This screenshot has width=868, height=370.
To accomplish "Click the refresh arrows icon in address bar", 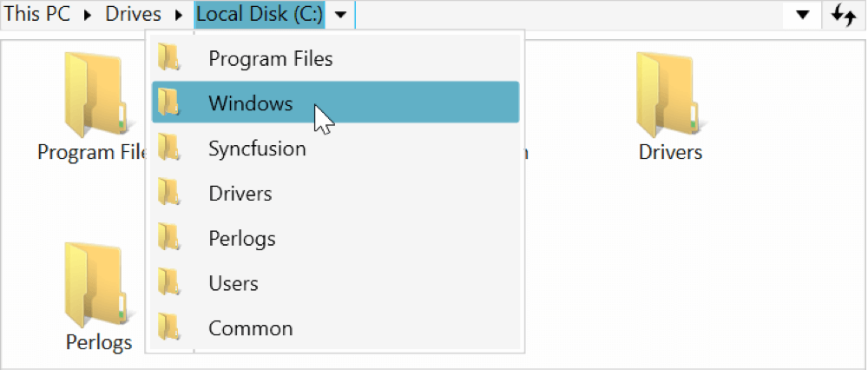I will coord(844,15).
